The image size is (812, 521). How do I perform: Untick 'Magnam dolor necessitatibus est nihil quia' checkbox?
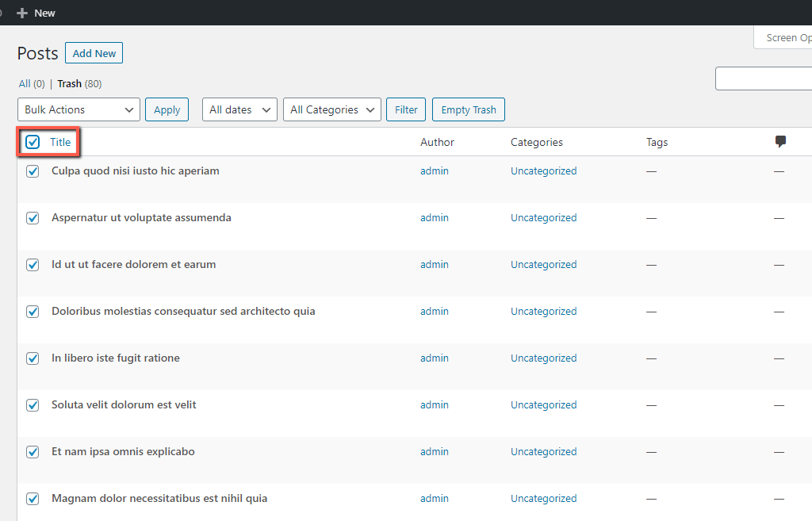pos(33,499)
